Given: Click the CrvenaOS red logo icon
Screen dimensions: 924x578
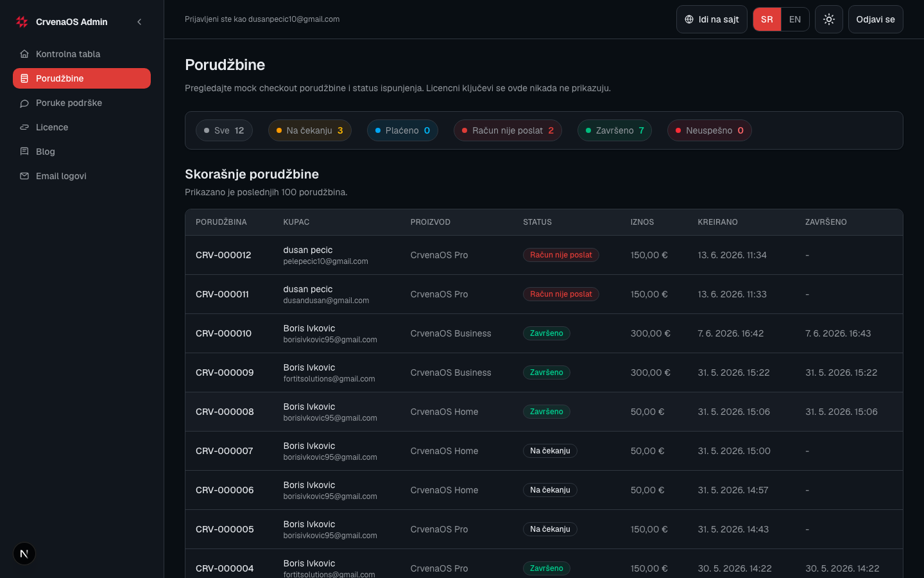Looking at the screenshot, I should (22, 22).
